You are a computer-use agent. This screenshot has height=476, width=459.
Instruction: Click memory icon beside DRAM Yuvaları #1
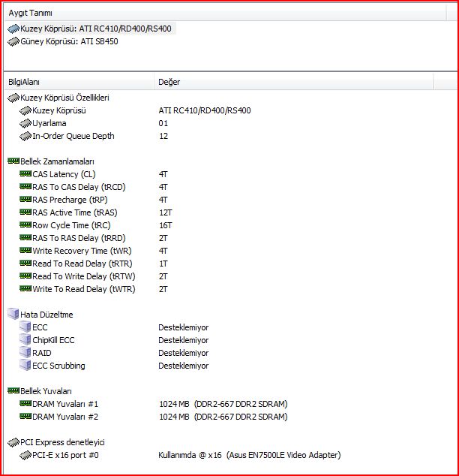point(25,403)
